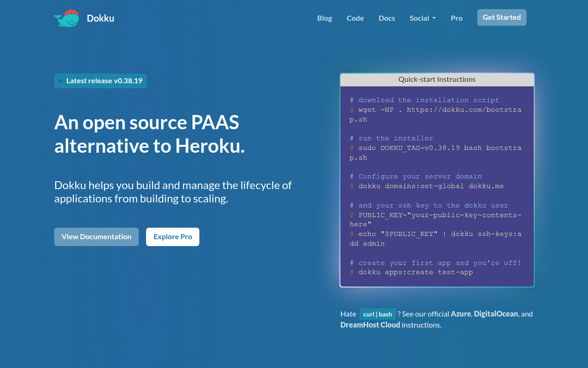Click the dokku domains:set-global command
This screenshot has width=588, height=368.
[x=427, y=186]
